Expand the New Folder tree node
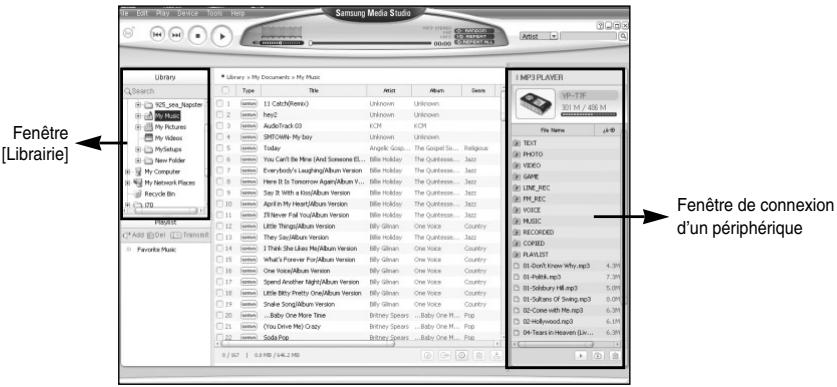Screen dimensions: 837x387 (138, 160)
